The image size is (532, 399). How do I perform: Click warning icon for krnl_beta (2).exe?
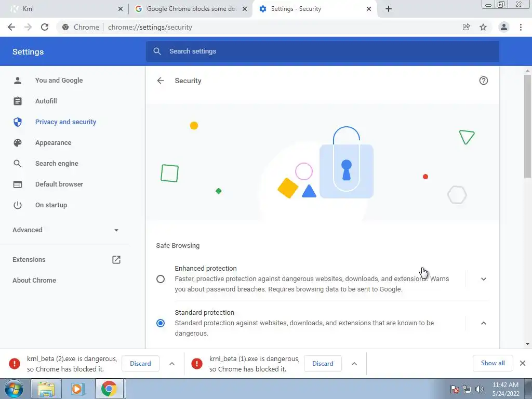click(x=15, y=363)
